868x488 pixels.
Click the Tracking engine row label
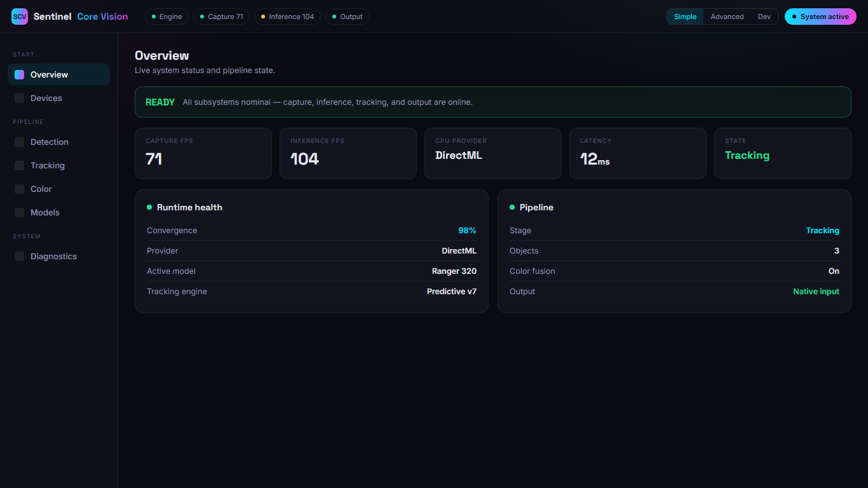point(177,292)
